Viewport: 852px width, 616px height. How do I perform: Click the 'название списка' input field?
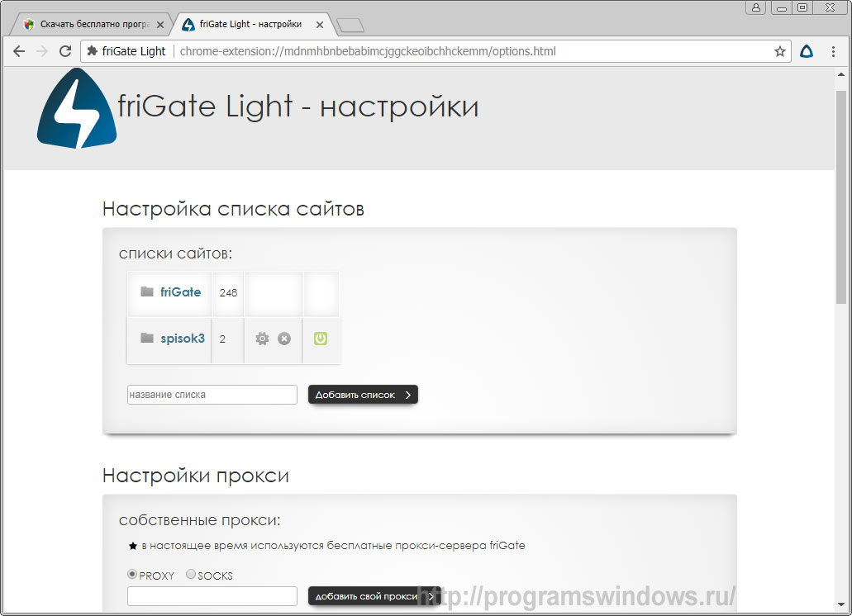click(212, 395)
